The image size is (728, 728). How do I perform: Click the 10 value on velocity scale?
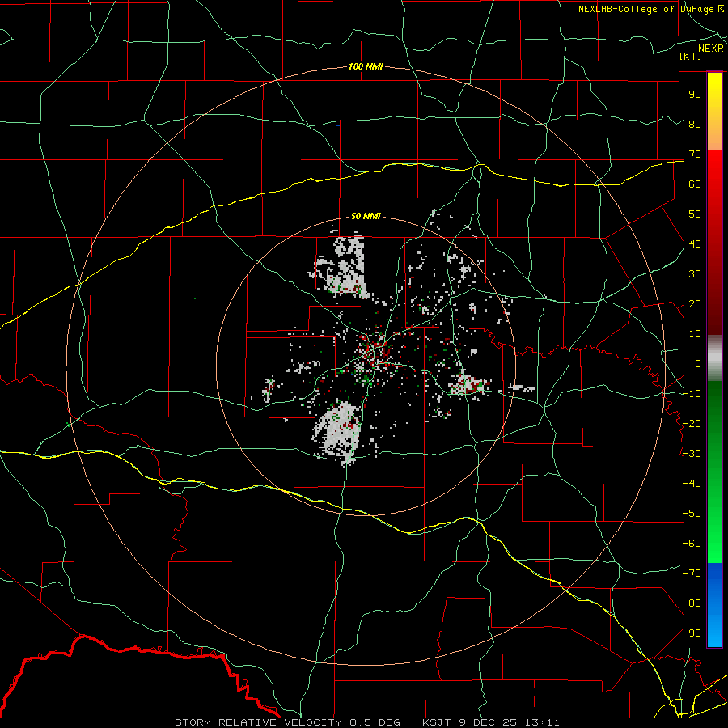695,334
